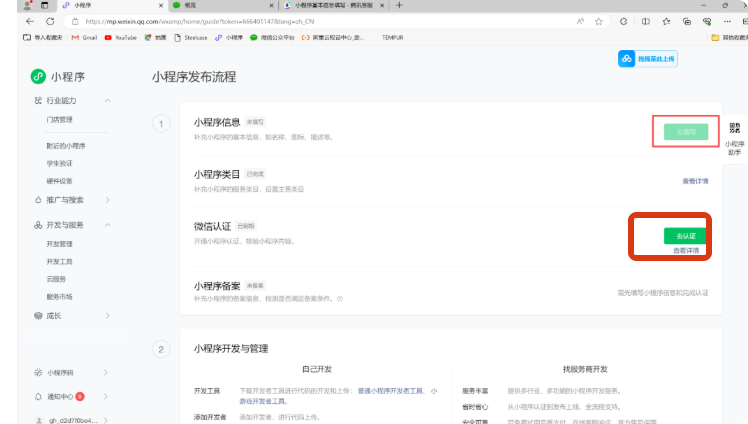
Task: Click the 小程序码 sidebar icon
Action: [x=38, y=372]
